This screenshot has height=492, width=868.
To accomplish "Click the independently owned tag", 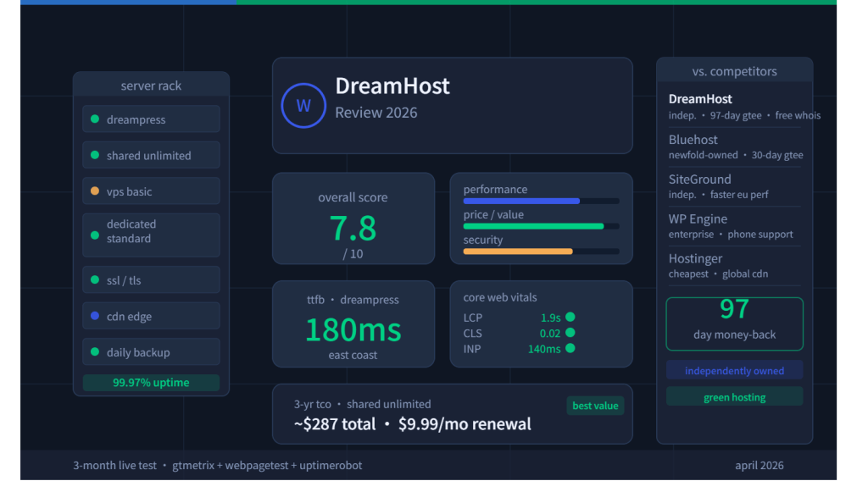I will tap(734, 370).
